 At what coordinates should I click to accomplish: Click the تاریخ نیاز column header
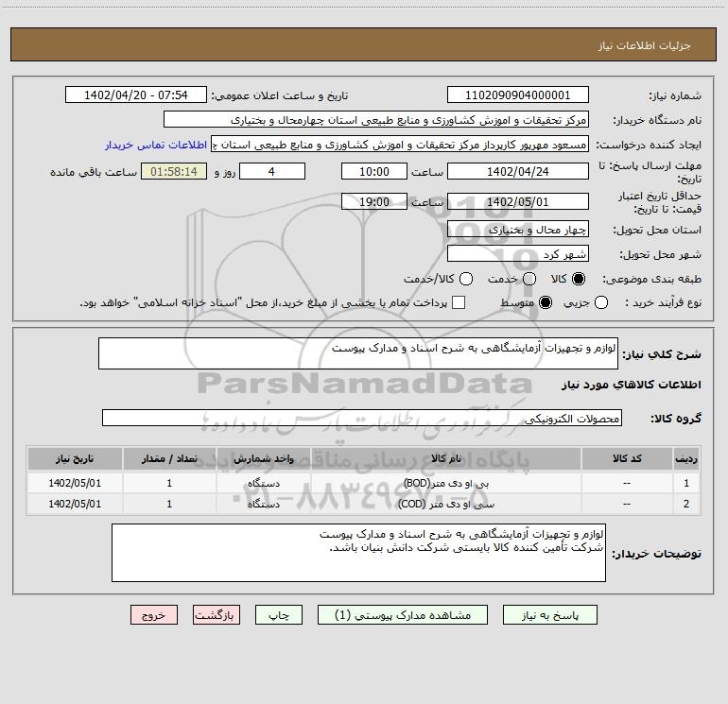pyautogui.click(x=75, y=458)
